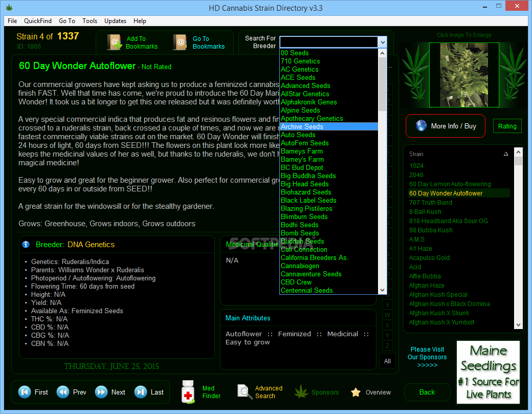Click the Prev record rewind icon
The height and width of the screenshot is (414, 532).
coord(63,392)
